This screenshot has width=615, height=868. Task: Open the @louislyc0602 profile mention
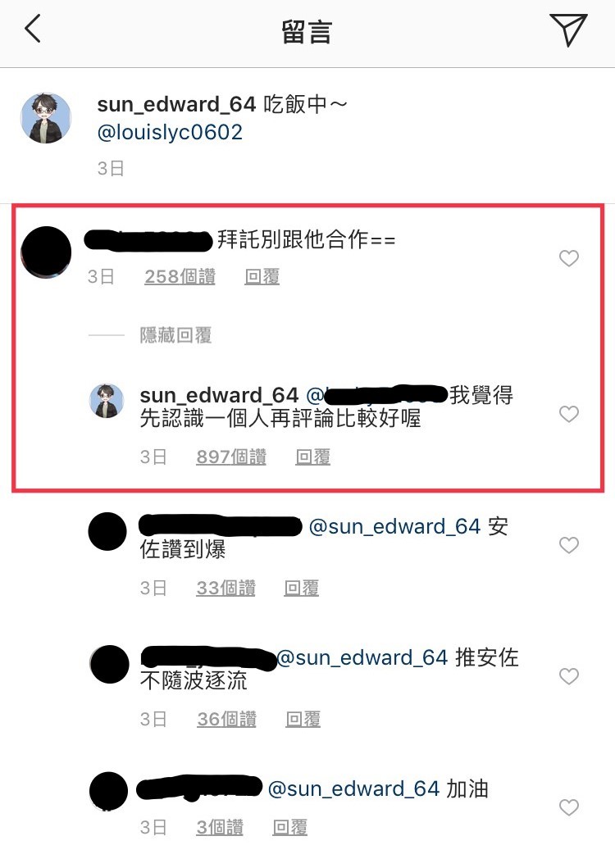point(170,132)
